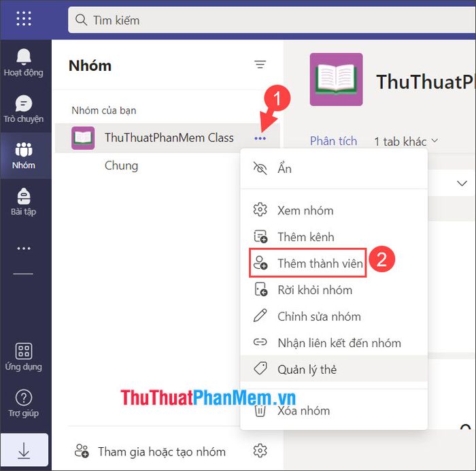Choose Nhận liên kết đến nhóm
The image size is (476, 471).
(x=334, y=343)
